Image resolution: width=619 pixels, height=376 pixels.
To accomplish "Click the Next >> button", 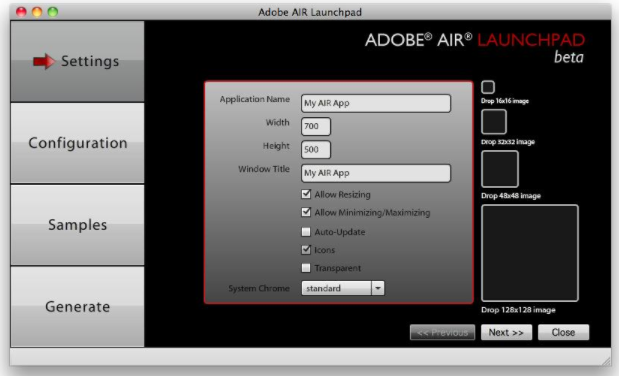I will click(x=506, y=332).
